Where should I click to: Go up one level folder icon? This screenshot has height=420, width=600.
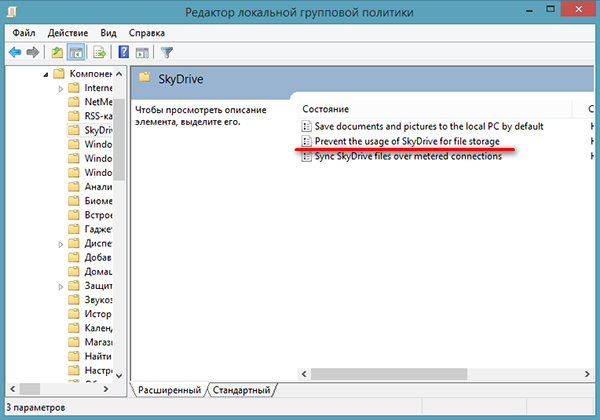coord(57,52)
